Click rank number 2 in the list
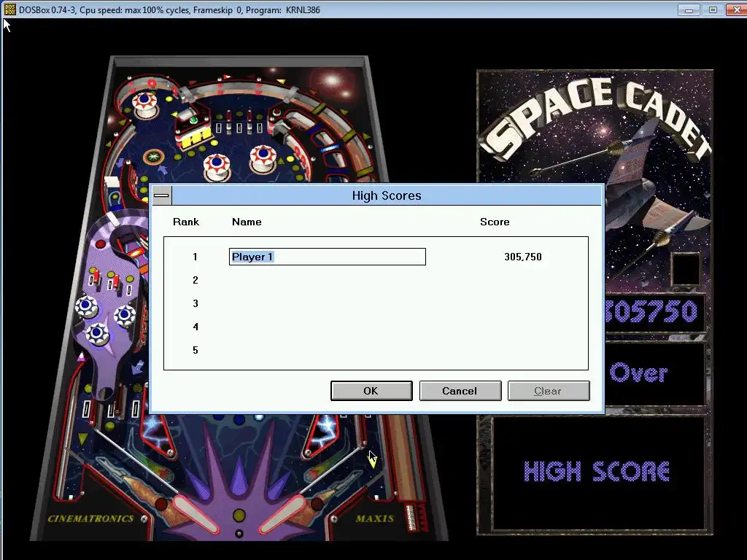This screenshot has width=747, height=560. tap(196, 280)
